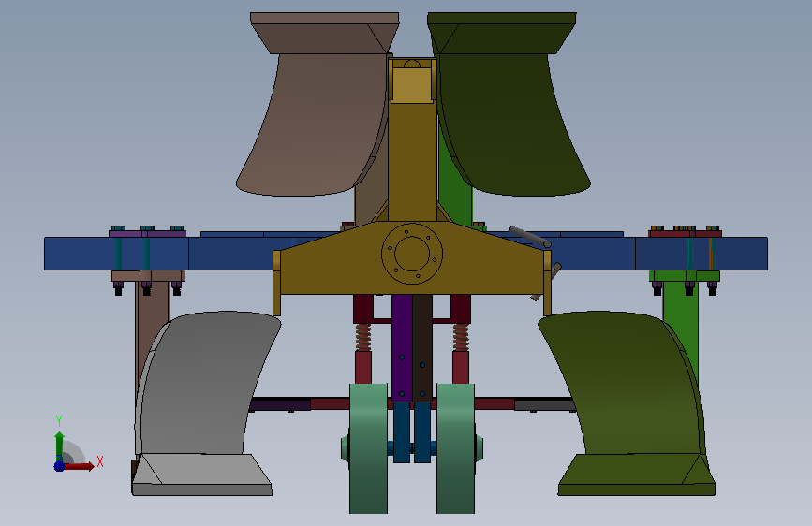Select the purple vertical post between the wheels

tap(402, 348)
